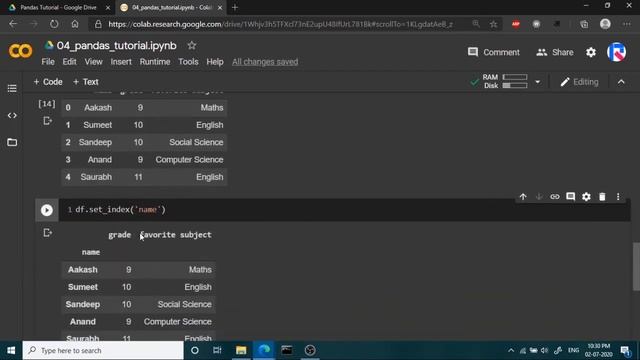This screenshot has width=640, height=360.
Task: Toggle output of cell 14
Action: (x=47, y=121)
